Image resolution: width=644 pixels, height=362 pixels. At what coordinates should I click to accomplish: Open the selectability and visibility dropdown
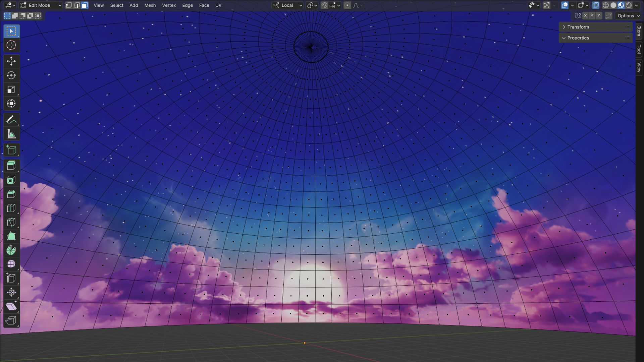point(534,5)
